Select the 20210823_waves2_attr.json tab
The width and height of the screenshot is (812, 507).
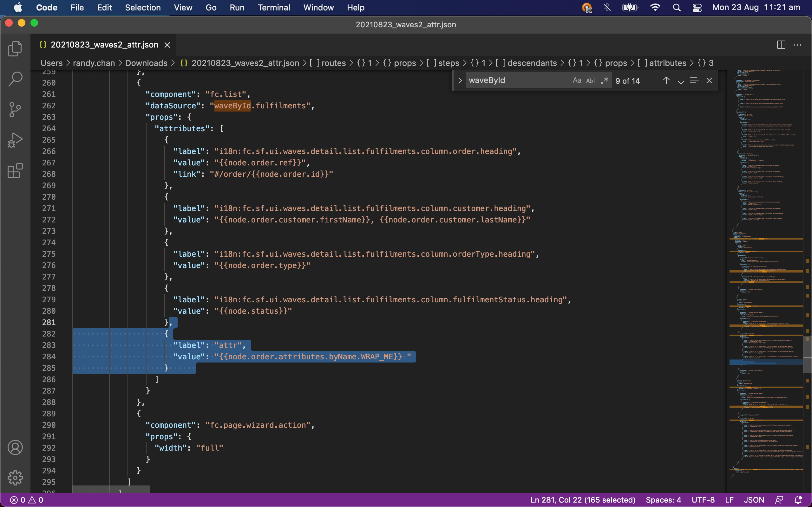click(104, 45)
